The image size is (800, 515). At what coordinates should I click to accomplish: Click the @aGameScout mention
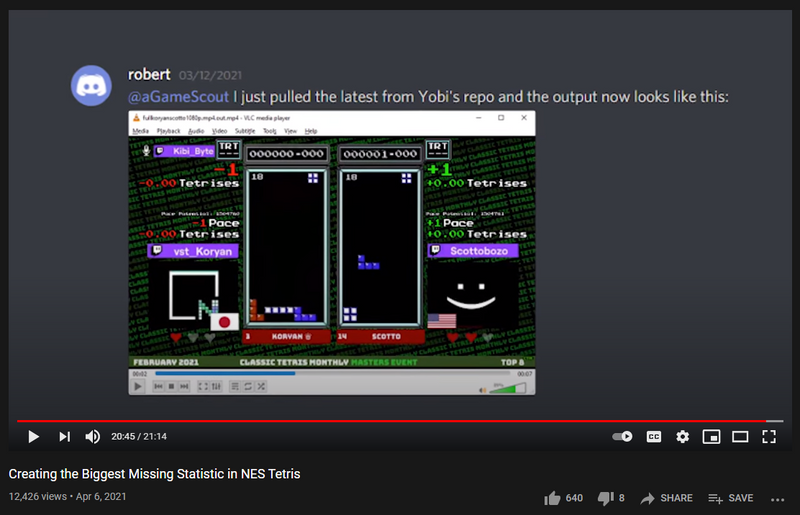[x=178, y=96]
